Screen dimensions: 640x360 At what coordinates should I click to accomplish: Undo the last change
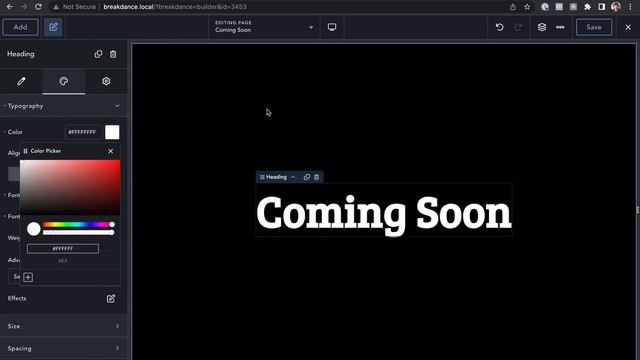[500, 27]
